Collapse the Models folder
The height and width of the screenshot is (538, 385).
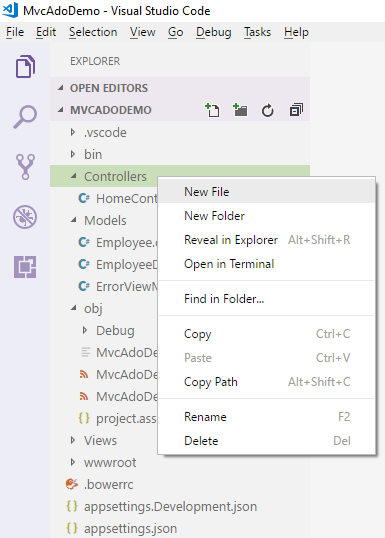[73, 220]
